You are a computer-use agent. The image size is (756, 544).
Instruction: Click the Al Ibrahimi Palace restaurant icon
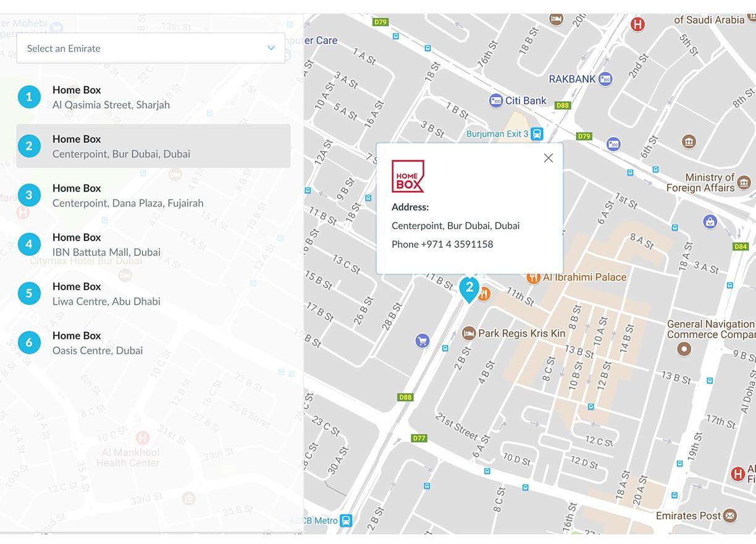pos(534,278)
